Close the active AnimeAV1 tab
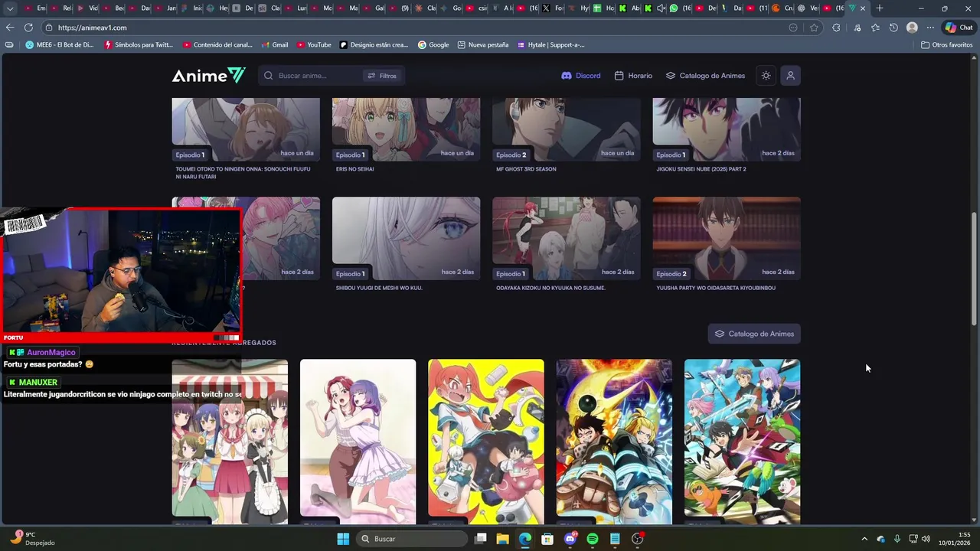Screen dimensions: 980x551 pyautogui.click(x=863, y=8)
